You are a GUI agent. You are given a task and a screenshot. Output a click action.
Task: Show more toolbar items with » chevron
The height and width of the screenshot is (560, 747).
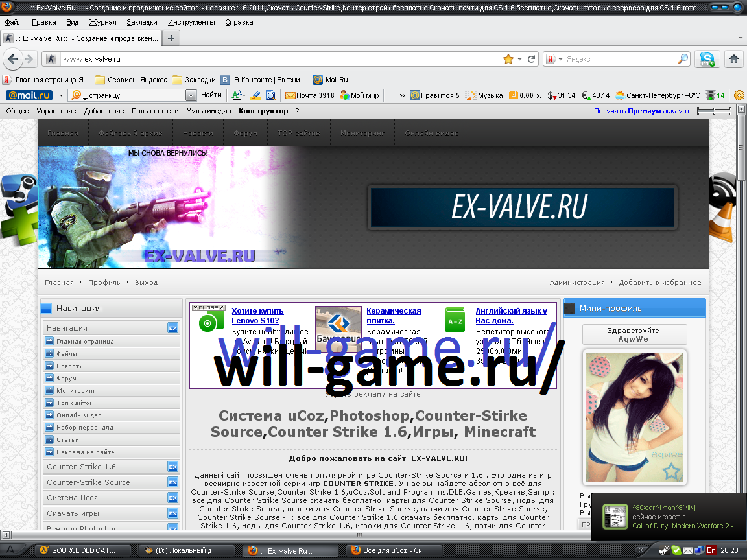[402, 95]
